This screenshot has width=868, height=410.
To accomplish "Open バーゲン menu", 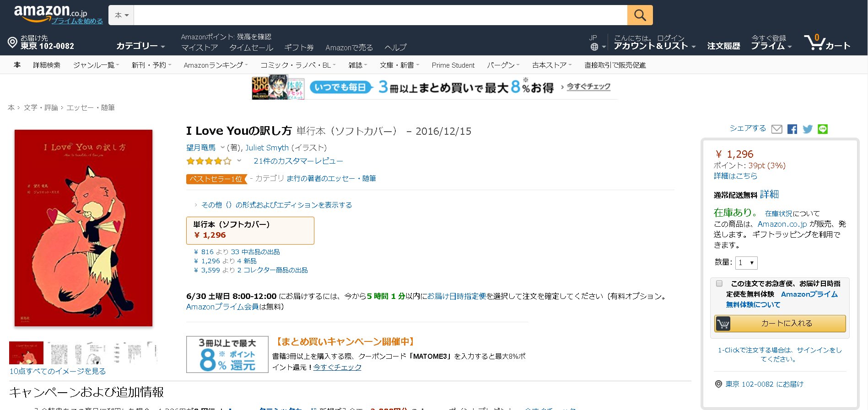I will click(x=503, y=65).
